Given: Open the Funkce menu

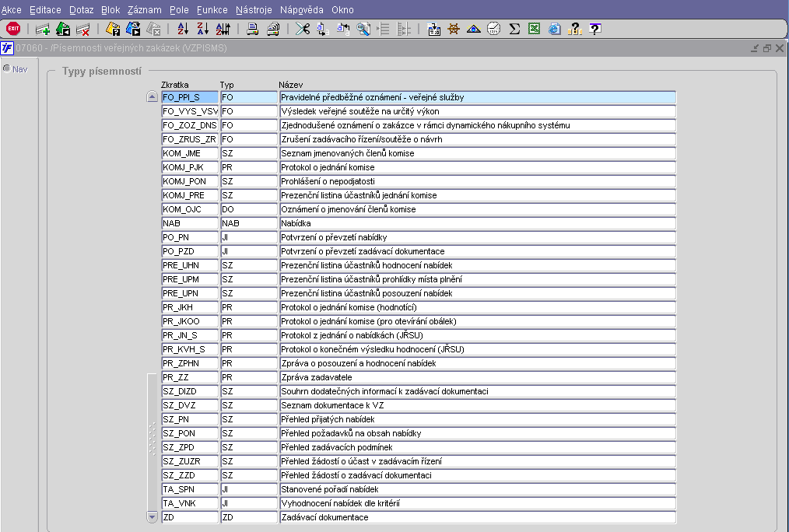Looking at the screenshot, I should (212, 9).
